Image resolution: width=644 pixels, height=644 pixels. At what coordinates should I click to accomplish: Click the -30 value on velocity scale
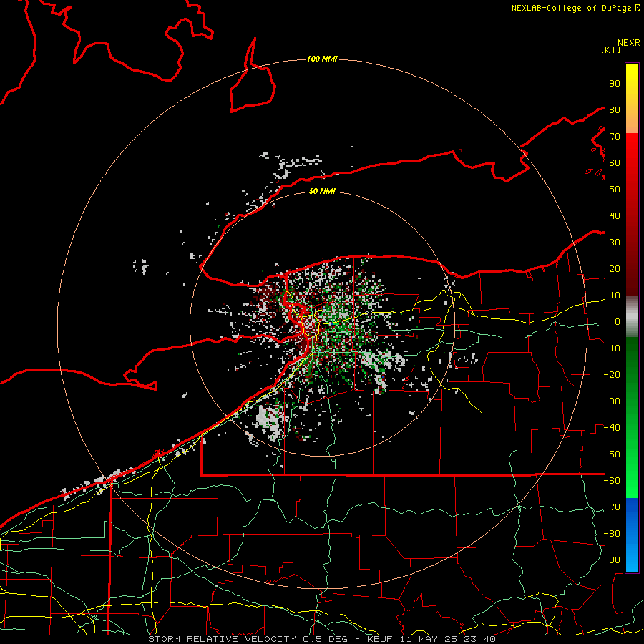612,401
